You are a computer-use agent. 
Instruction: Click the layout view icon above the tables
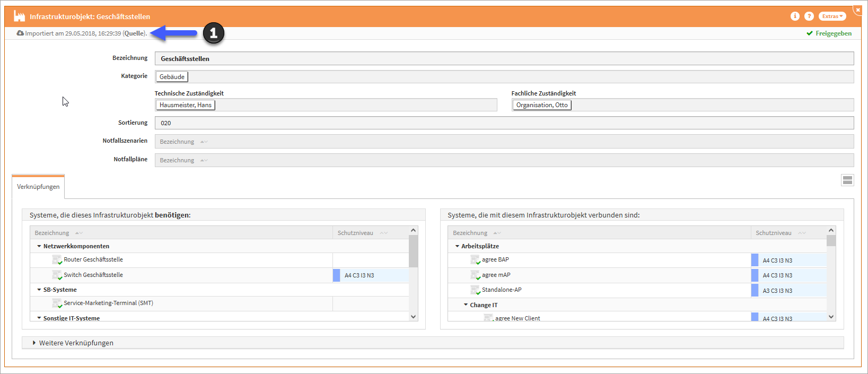847,180
